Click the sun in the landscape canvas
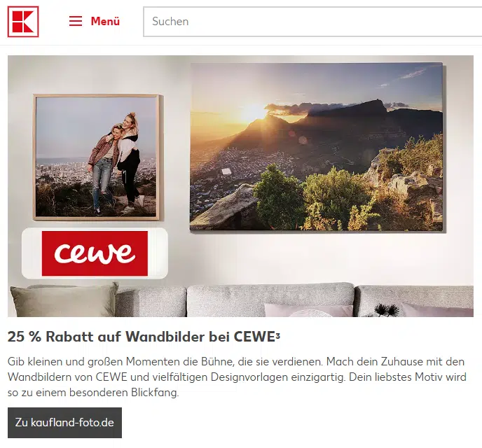The height and width of the screenshot is (448, 482). [253, 113]
